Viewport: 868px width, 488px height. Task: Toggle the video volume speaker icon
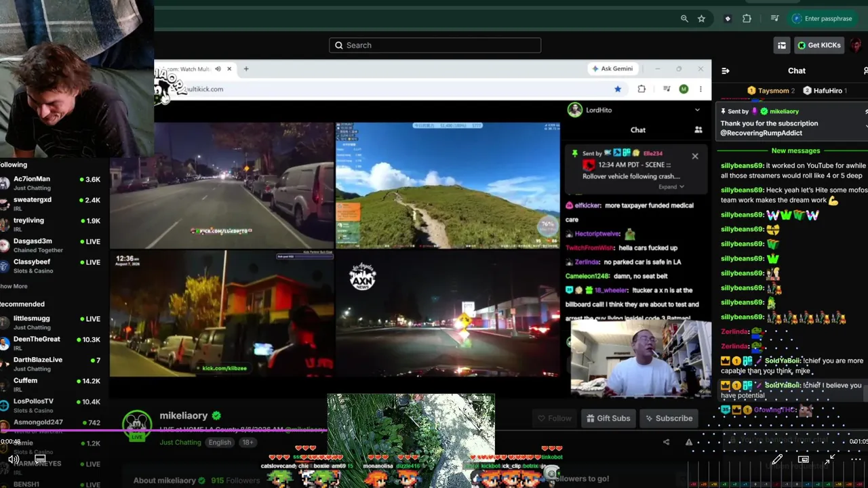pyautogui.click(x=13, y=460)
